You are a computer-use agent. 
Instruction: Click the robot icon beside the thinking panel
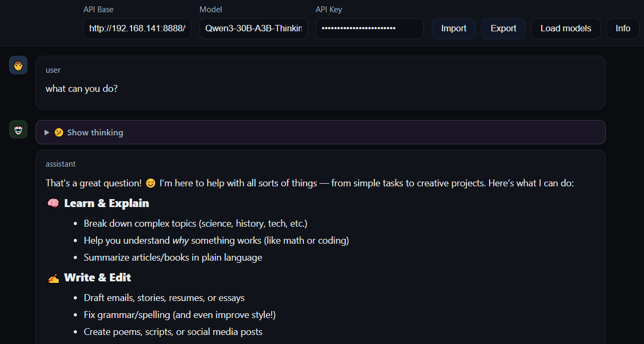(18, 129)
